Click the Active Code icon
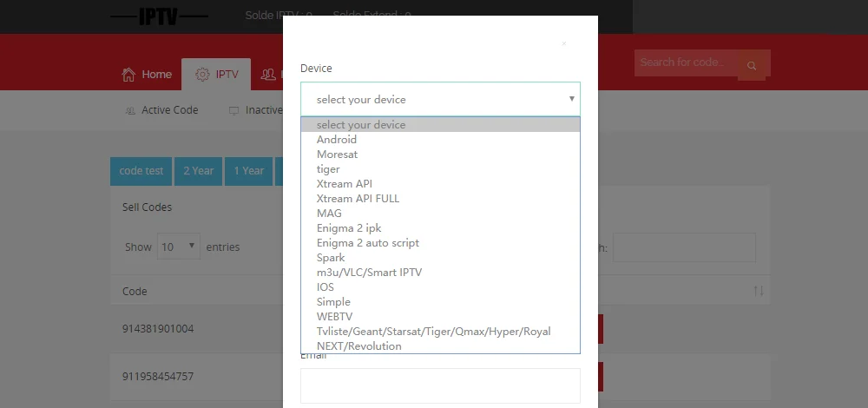868x408 pixels. click(130, 110)
